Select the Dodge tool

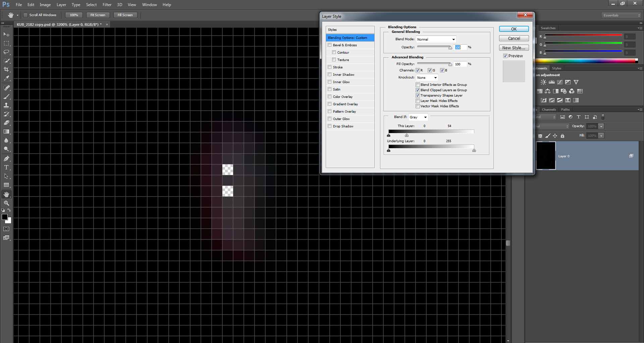6,149
